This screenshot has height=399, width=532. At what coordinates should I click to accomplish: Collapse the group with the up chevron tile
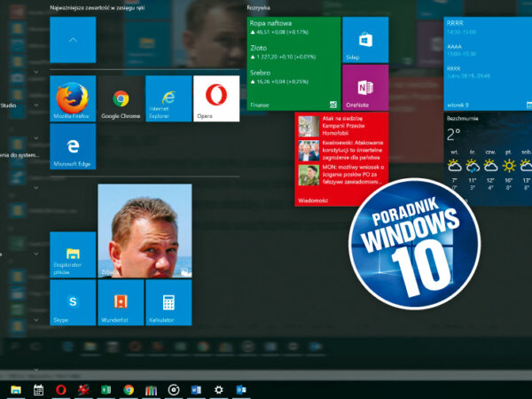[74, 40]
